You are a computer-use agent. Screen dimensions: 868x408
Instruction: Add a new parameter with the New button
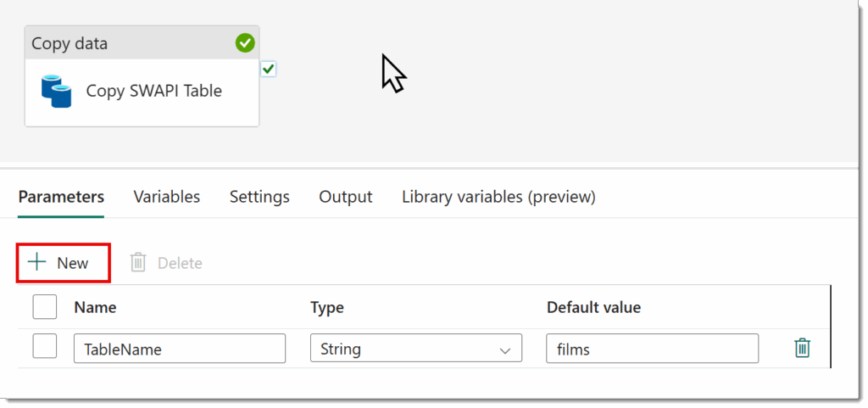(63, 263)
